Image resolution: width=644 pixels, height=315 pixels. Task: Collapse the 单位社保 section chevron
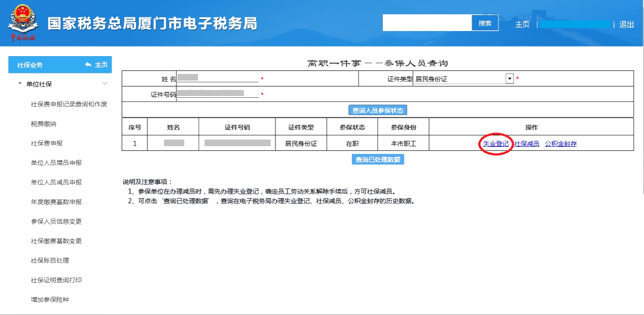pyautogui.click(x=104, y=84)
